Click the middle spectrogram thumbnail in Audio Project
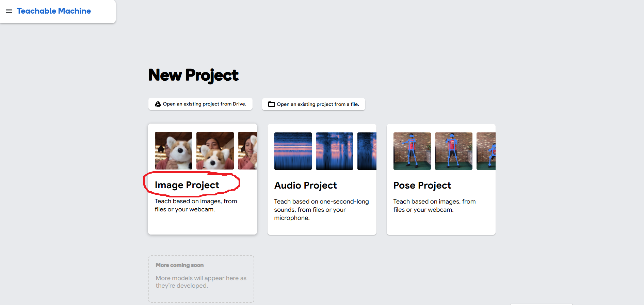The width and height of the screenshot is (644, 305). (335, 151)
